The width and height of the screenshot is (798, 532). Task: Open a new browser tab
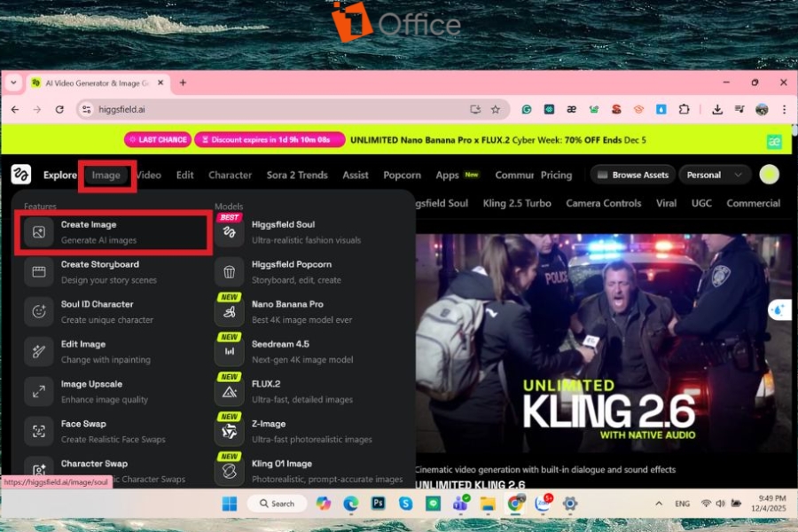click(183, 82)
